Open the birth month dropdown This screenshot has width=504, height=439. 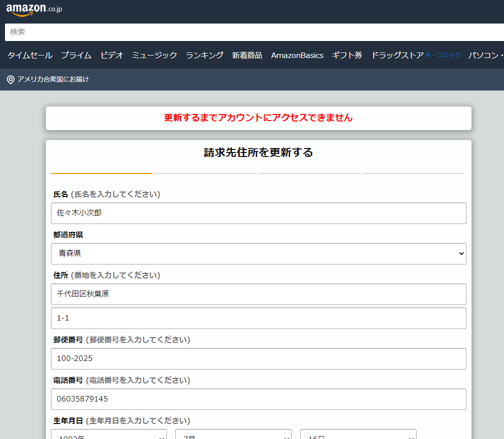(233, 434)
